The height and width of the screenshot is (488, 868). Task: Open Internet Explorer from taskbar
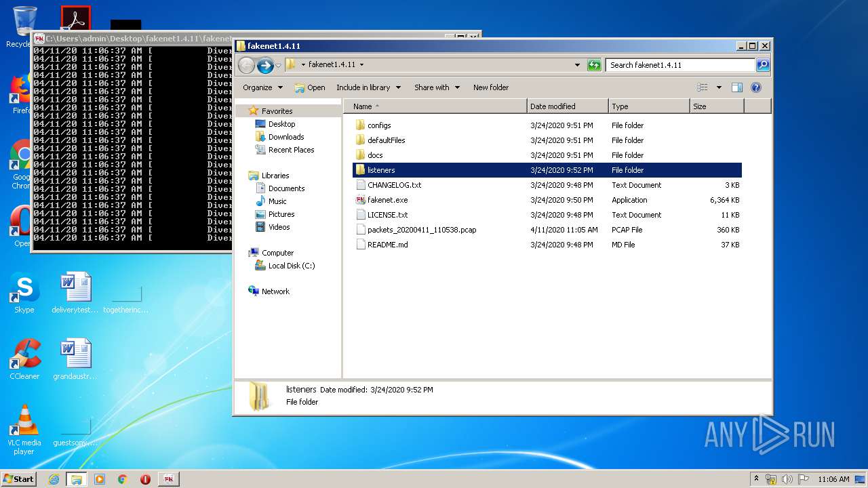[x=54, y=479]
